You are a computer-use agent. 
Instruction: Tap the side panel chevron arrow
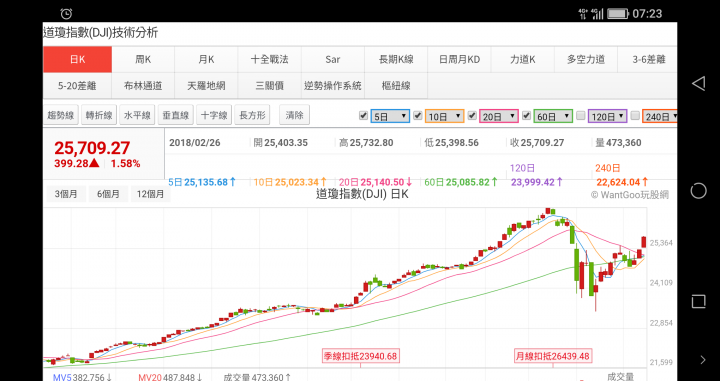703,360
